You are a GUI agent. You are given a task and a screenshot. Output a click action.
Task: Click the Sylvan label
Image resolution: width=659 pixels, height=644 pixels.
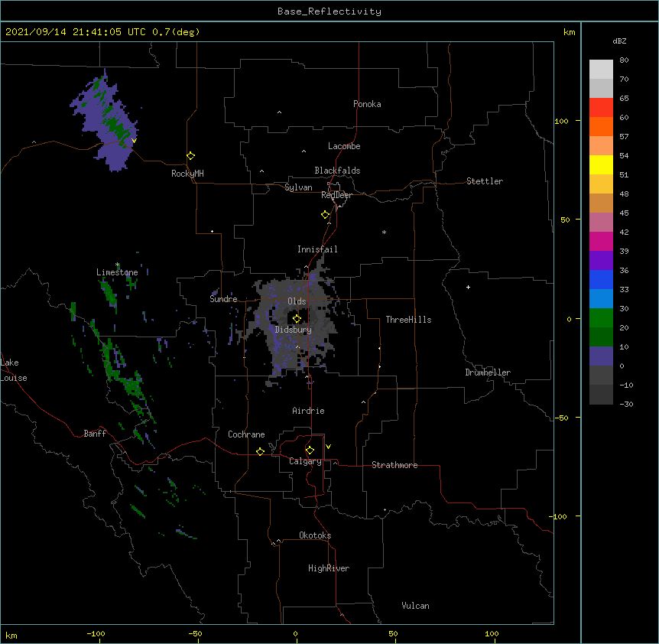coord(298,187)
